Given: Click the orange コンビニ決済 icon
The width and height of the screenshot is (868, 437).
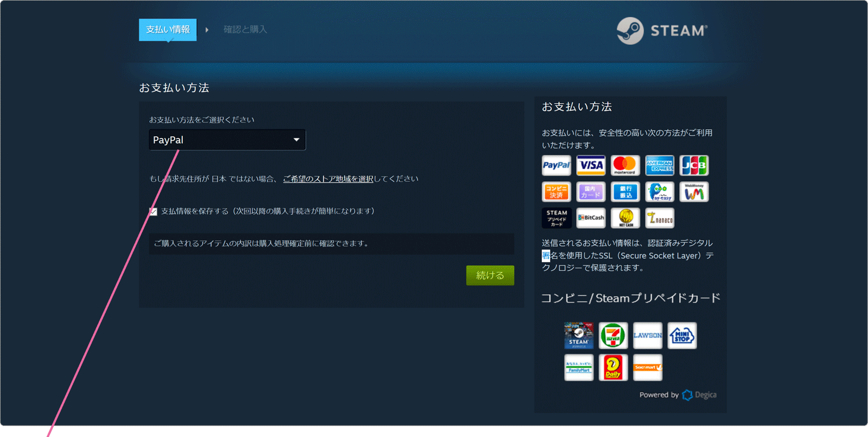Looking at the screenshot, I should point(556,192).
